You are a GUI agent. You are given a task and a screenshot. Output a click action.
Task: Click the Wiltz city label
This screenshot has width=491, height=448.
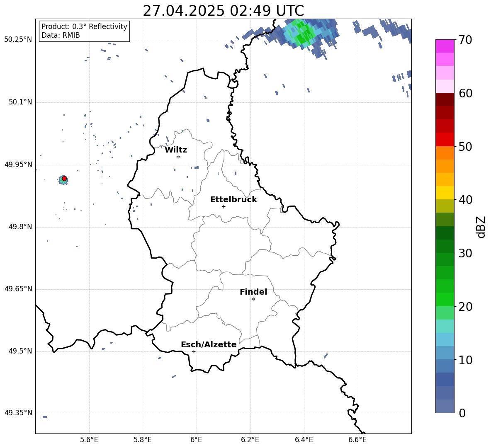(x=176, y=150)
